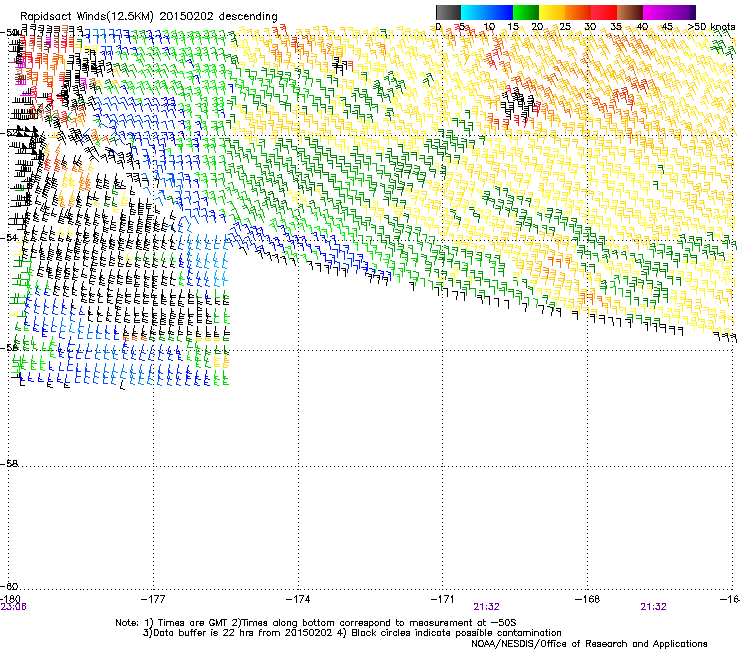Screen dimensions: 740x650
Task: Click the -174 longitude axis label
Action: (298, 599)
